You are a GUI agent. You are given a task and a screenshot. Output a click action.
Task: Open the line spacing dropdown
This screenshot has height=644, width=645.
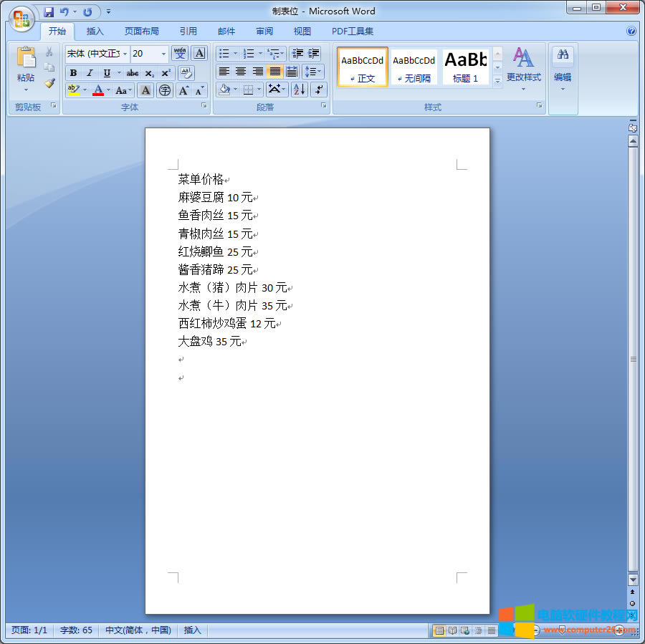(313, 72)
